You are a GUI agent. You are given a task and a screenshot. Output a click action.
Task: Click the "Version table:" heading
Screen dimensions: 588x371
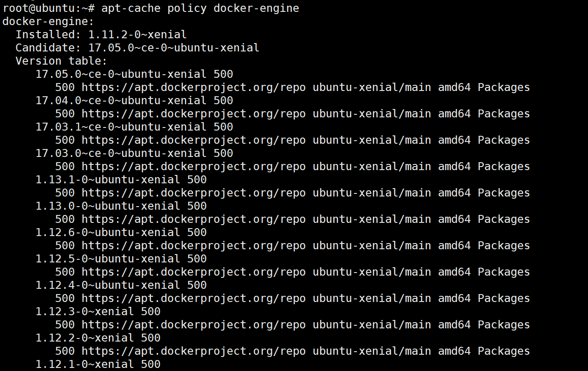pos(61,61)
